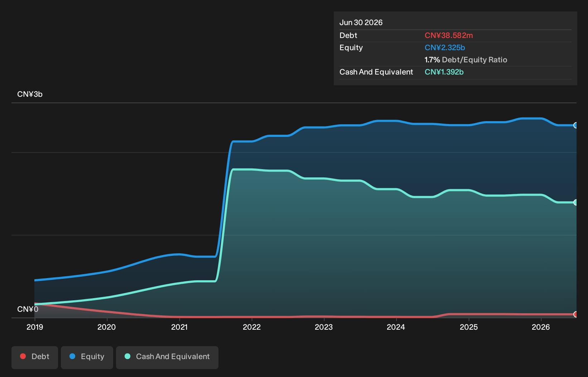Click the 2019 x-axis label

coord(35,327)
